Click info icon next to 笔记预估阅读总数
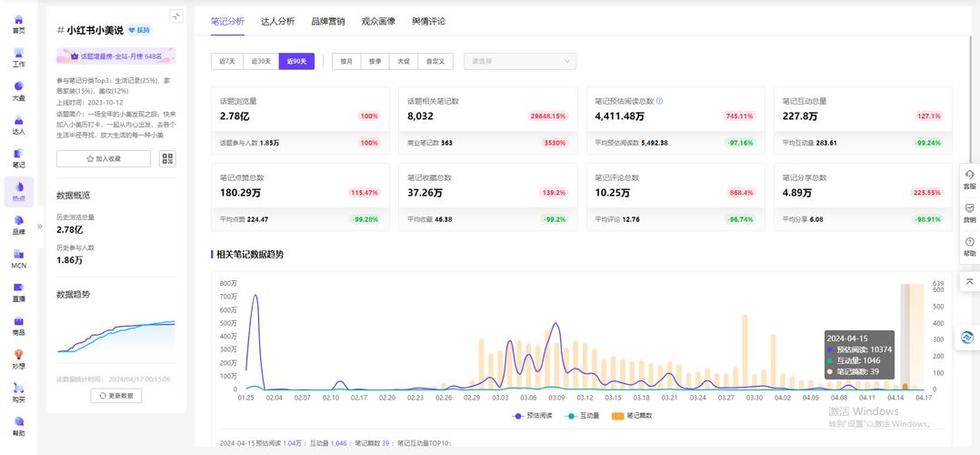The image size is (980, 455). 659,101
